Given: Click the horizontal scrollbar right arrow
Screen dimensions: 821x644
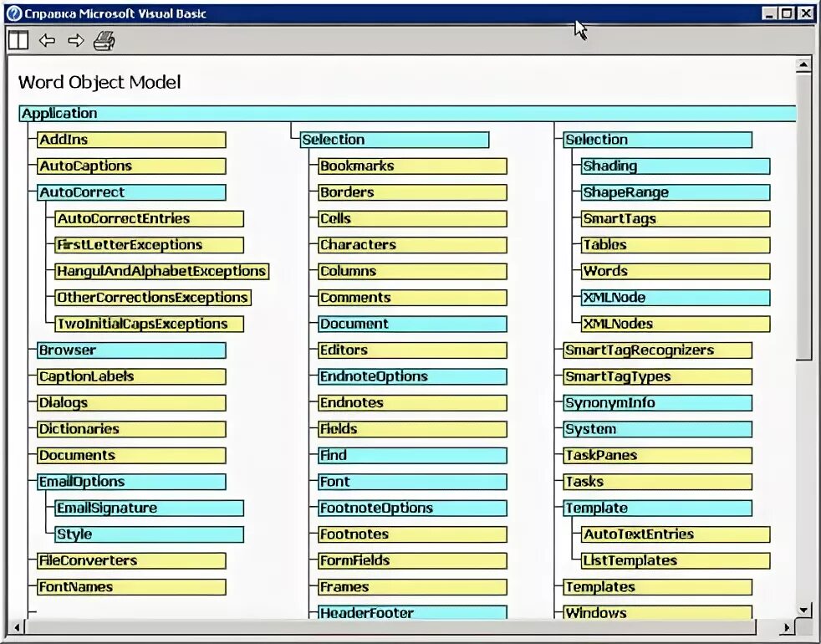Looking at the screenshot, I should tap(786, 626).
